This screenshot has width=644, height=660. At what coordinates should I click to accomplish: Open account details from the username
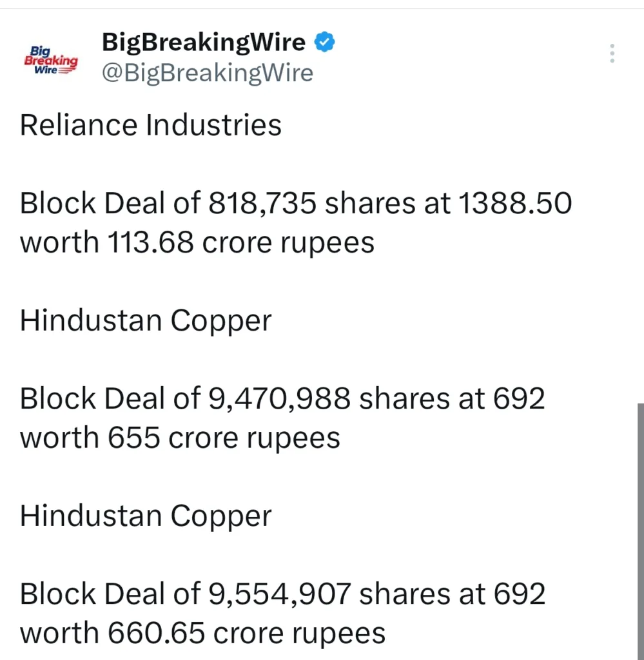point(206,72)
